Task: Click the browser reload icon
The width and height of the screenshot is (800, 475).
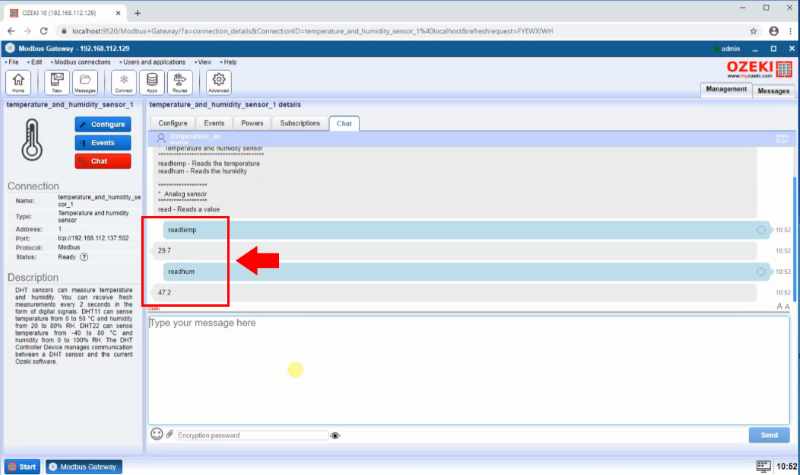Action: 44,31
